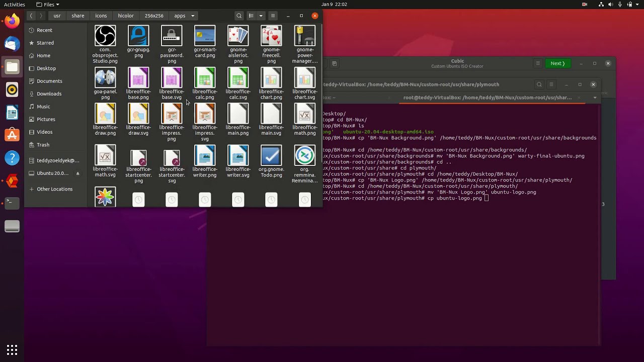The image size is (644, 362).
Task: Open the Jan 9 22:02 clock menu
Action: point(334,5)
